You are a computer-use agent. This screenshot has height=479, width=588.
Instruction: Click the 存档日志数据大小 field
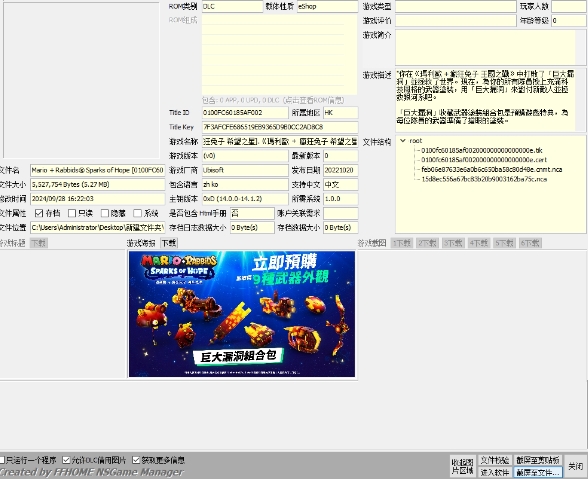click(x=252, y=227)
